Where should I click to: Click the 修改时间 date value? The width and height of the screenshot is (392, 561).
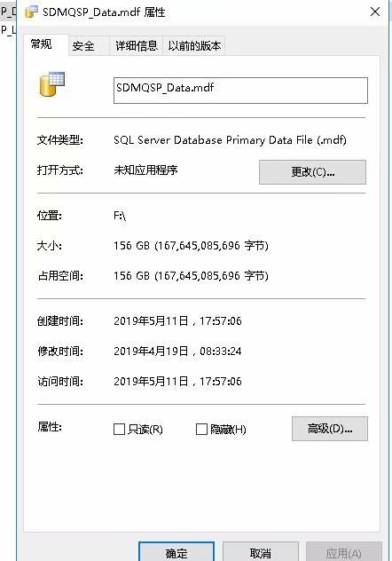click(177, 351)
